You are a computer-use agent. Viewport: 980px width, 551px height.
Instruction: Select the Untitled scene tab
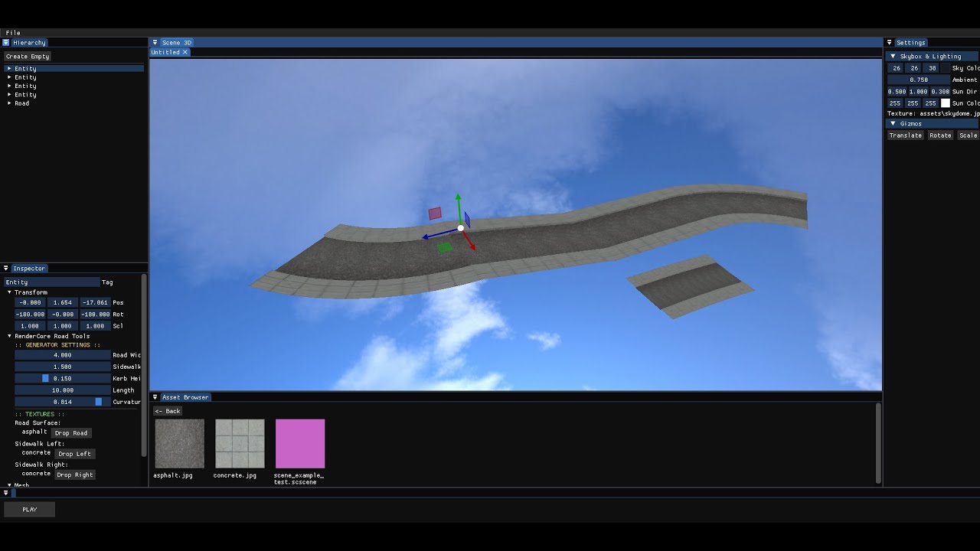click(x=165, y=52)
